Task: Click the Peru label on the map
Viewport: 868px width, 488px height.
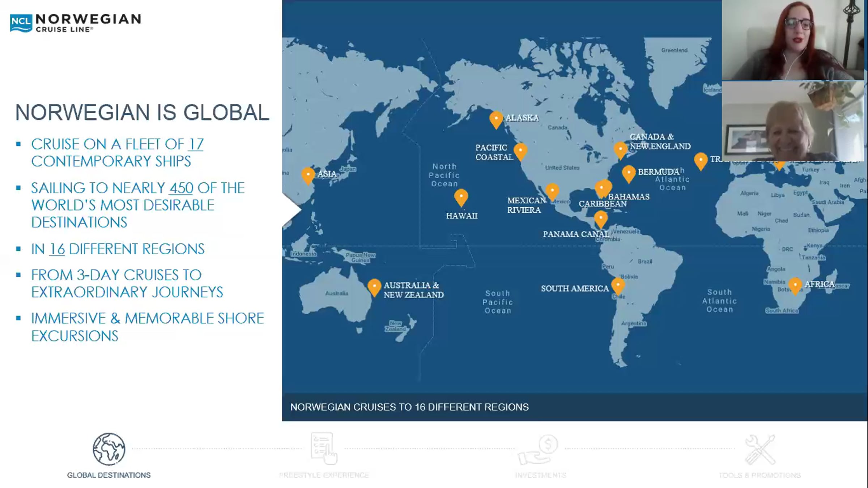Action: pyautogui.click(x=608, y=267)
